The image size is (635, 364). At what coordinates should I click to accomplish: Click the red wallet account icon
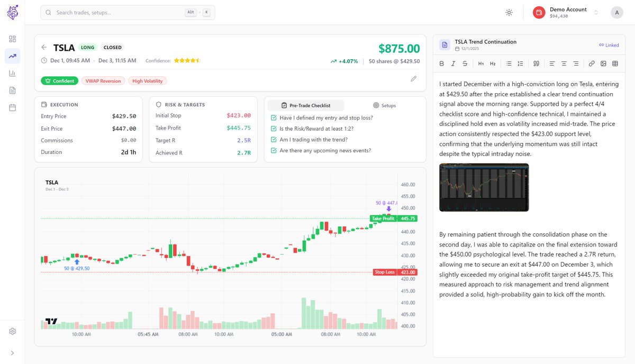539,12
